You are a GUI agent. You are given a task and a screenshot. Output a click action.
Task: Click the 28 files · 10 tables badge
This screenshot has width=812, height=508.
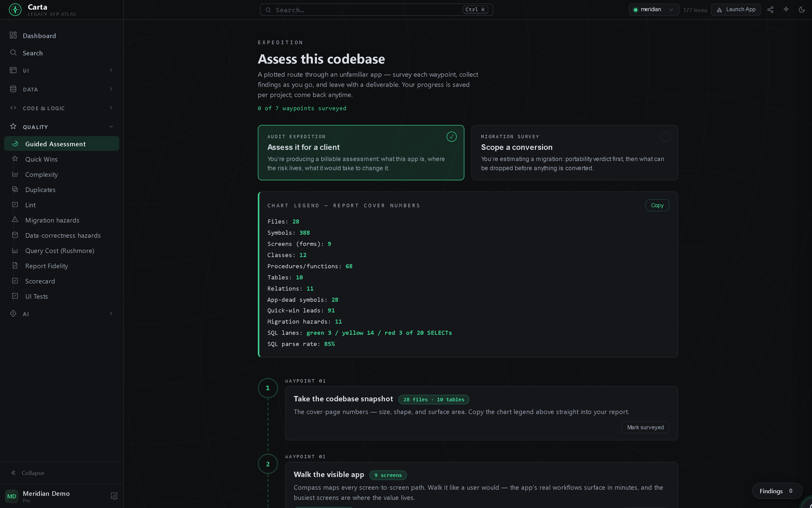433,400
